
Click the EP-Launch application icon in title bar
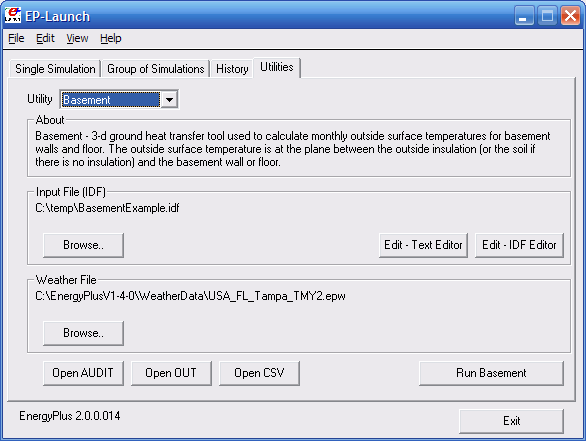[x=12, y=16]
